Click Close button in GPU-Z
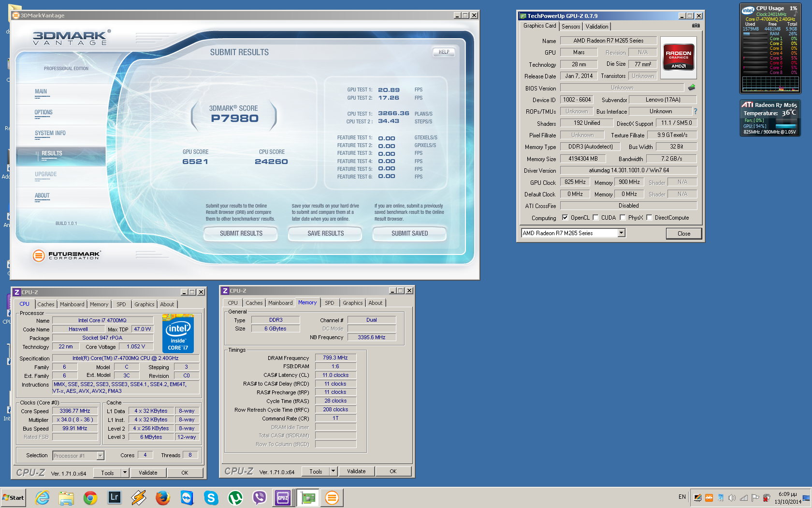 (x=683, y=234)
